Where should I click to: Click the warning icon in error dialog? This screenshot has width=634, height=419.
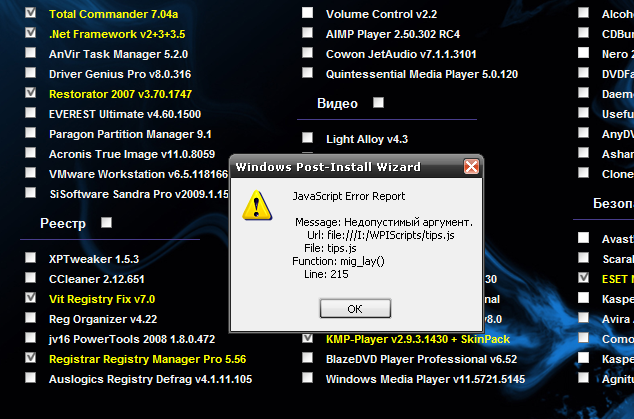pos(259,206)
